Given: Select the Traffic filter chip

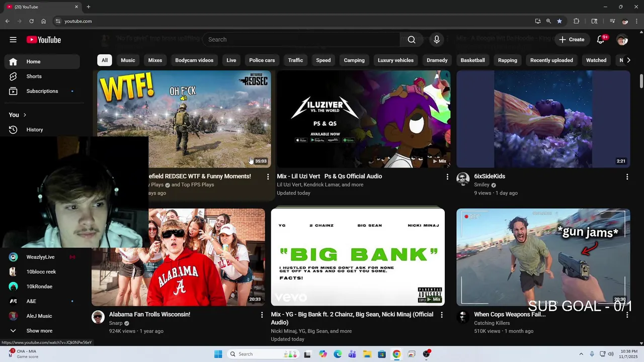Looking at the screenshot, I should tap(295, 60).
